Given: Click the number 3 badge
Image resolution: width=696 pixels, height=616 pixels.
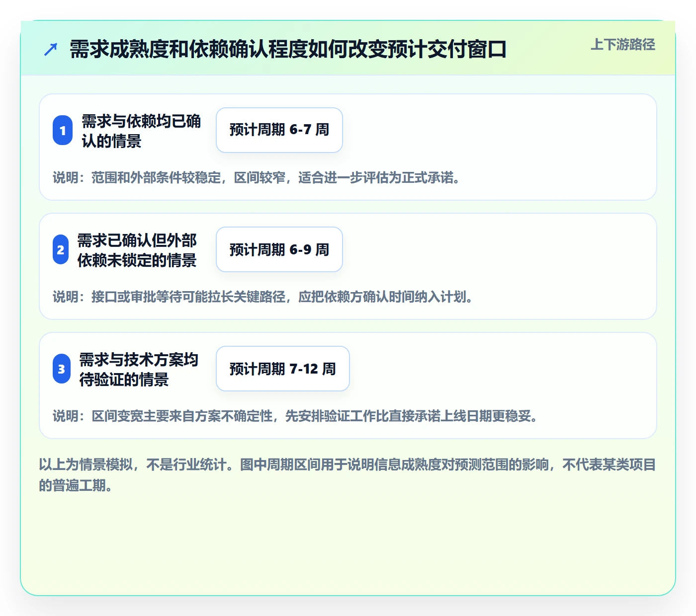Looking at the screenshot, I should 62,369.
